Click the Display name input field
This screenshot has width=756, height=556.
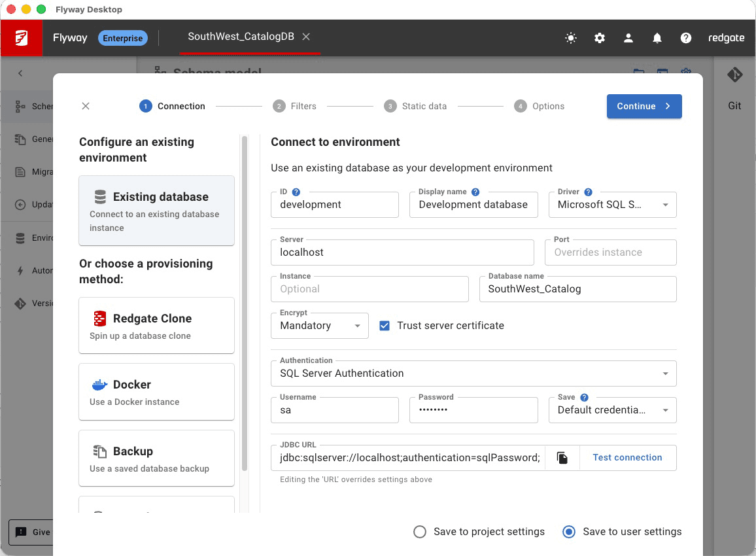(x=473, y=205)
